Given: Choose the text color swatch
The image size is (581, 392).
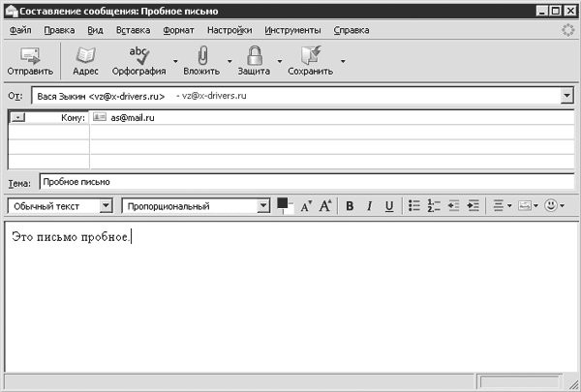Looking at the screenshot, I should [283, 203].
